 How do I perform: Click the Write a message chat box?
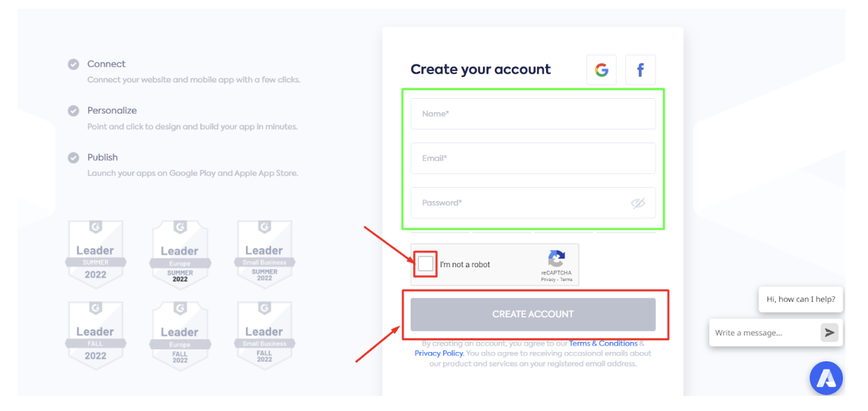[x=763, y=333]
